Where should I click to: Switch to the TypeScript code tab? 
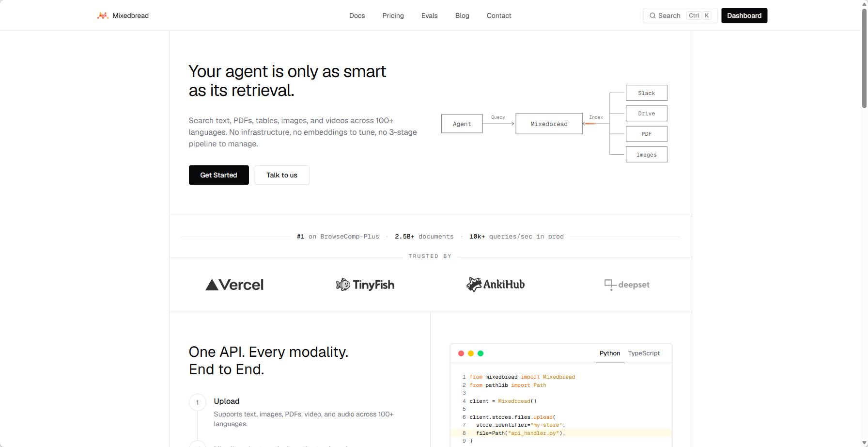tap(644, 353)
